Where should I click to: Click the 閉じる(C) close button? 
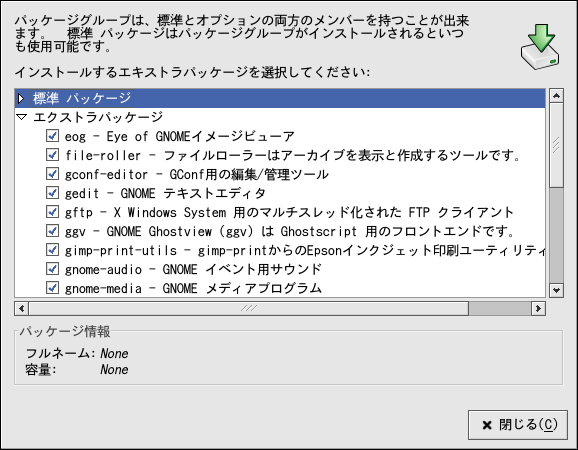point(518,425)
